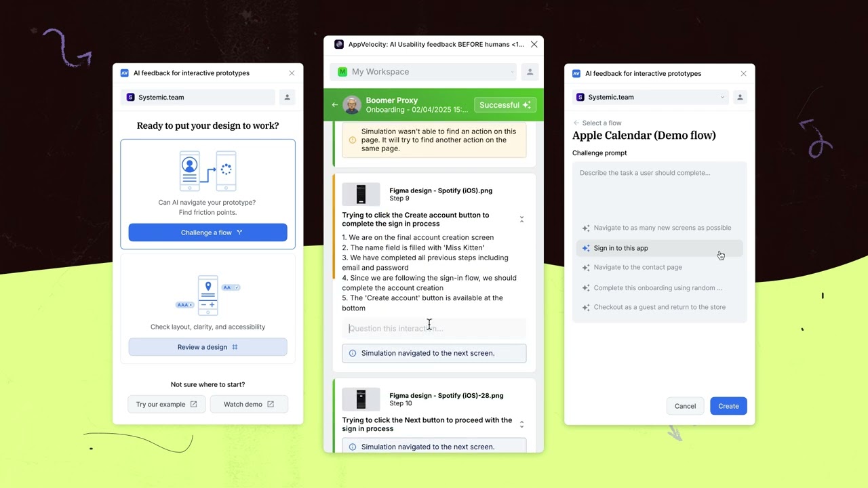Click the Try our example link button

(x=167, y=405)
